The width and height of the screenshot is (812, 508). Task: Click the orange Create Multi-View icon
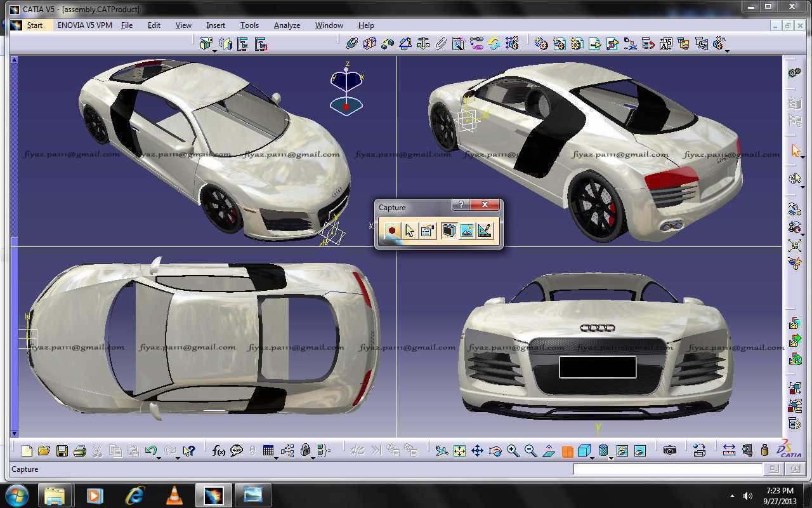567,451
